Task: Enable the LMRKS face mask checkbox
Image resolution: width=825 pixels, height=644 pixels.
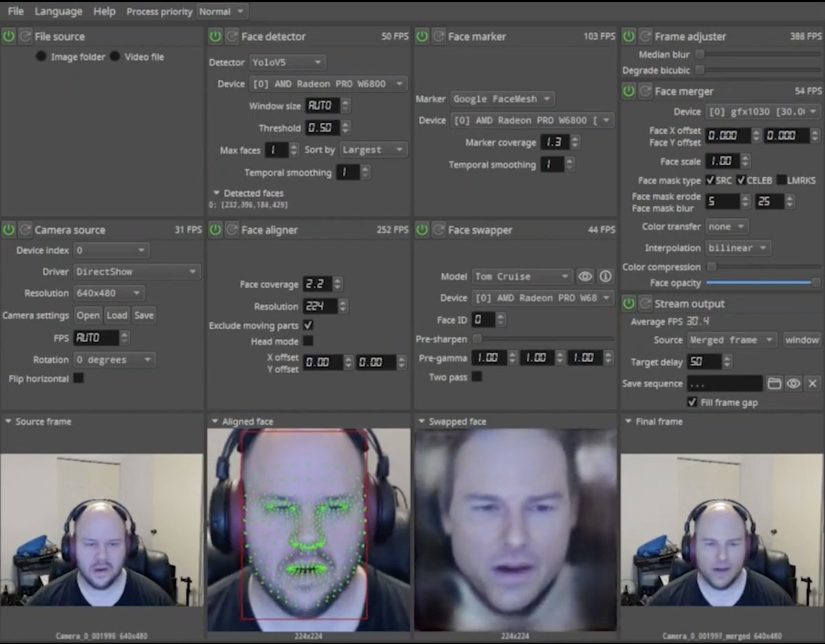Action: pyautogui.click(x=781, y=180)
